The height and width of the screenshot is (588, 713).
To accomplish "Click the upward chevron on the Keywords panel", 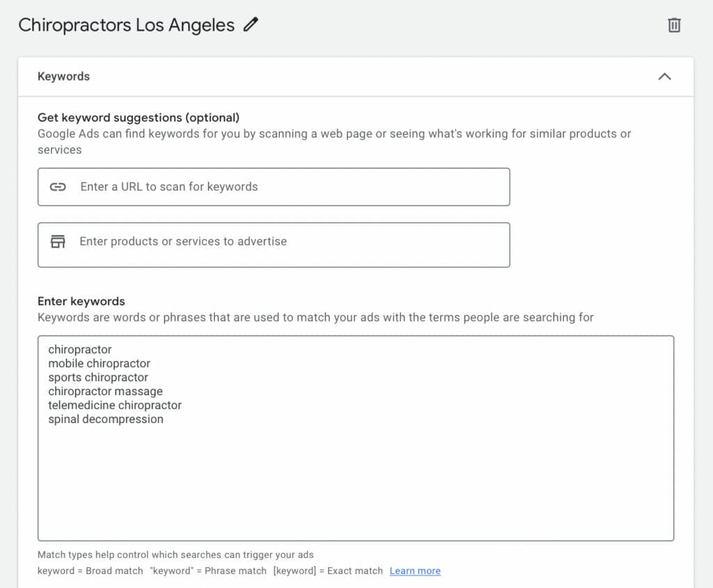I will click(665, 77).
